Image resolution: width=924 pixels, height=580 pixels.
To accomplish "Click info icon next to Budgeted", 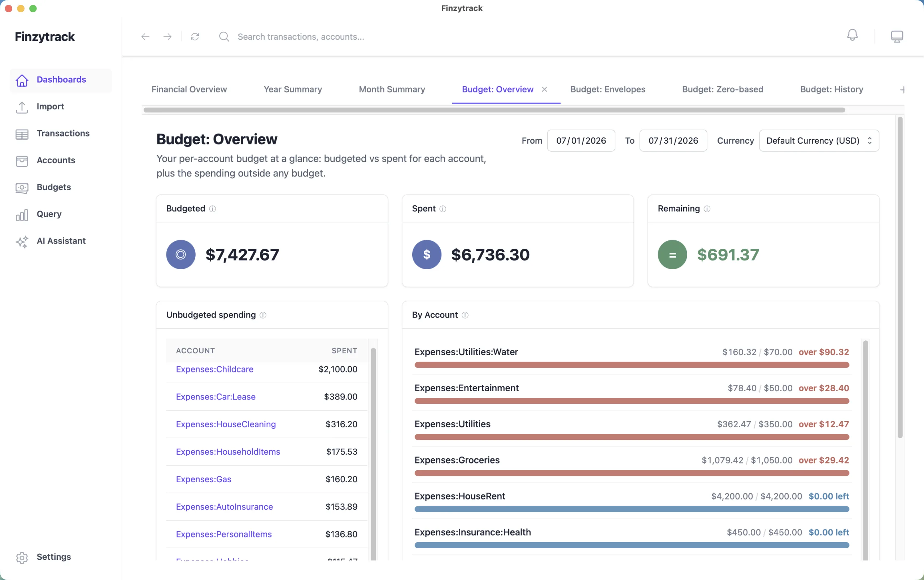I will [213, 208].
